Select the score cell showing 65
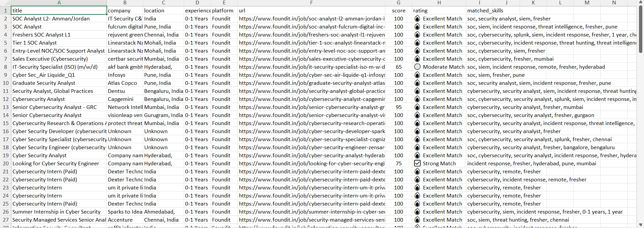Screen dimensions: 644x228 (398, 67)
